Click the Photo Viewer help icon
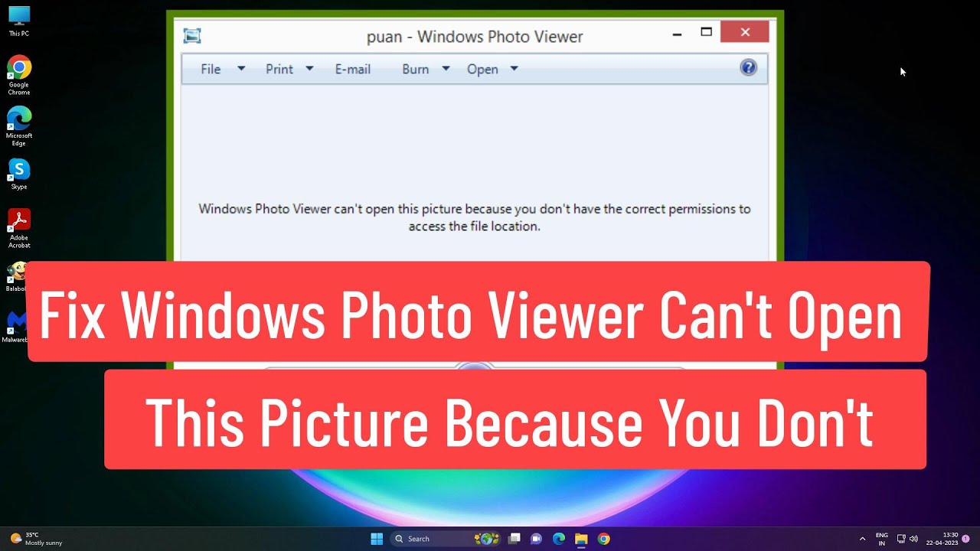Viewport: 980px width, 551px height. (x=748, y=68)
